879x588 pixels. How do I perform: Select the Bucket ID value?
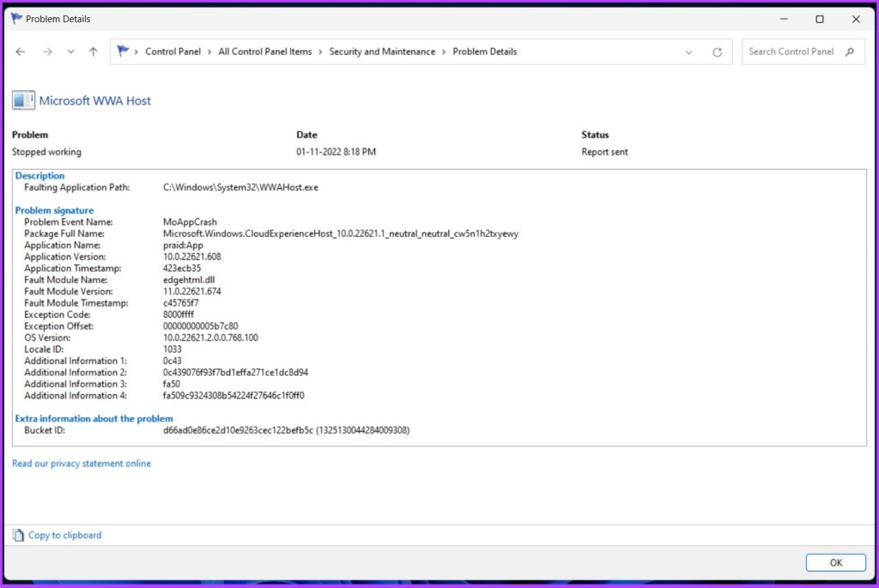coord(286,431)
